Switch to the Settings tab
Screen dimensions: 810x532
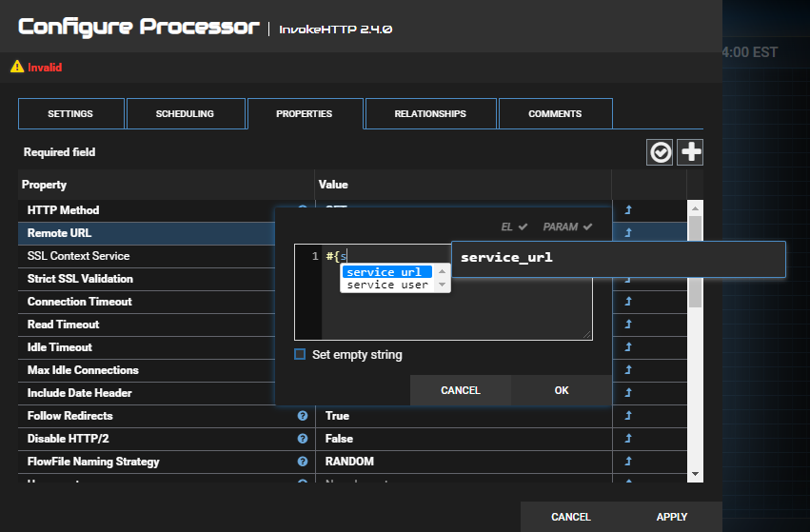click(70, 113)
